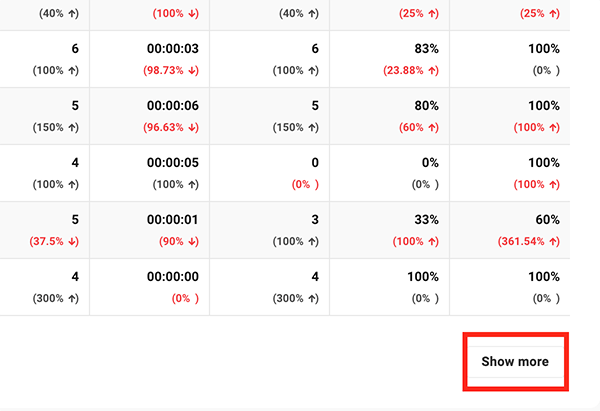Click the red 96.63% decrease indicator
The width and height of the screenshot is (600, 411).
click(x=171, y=128)
